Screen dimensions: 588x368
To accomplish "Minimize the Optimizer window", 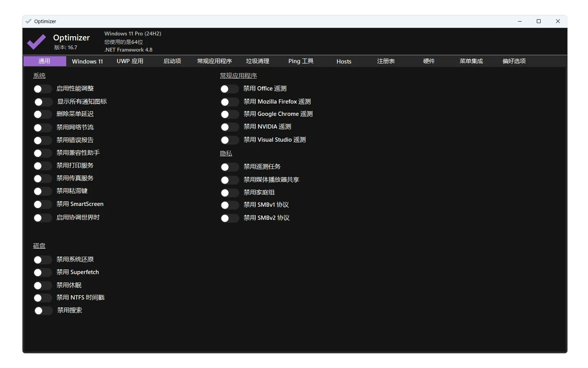I will 520,21.
